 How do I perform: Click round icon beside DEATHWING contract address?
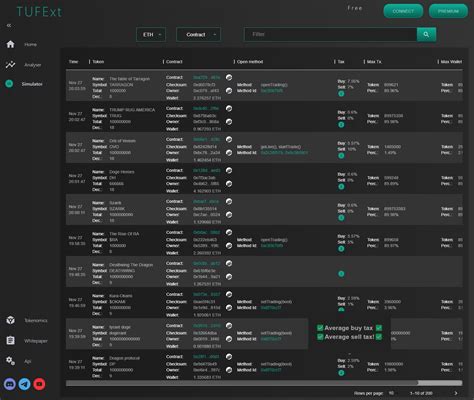(x=229, y=263)
